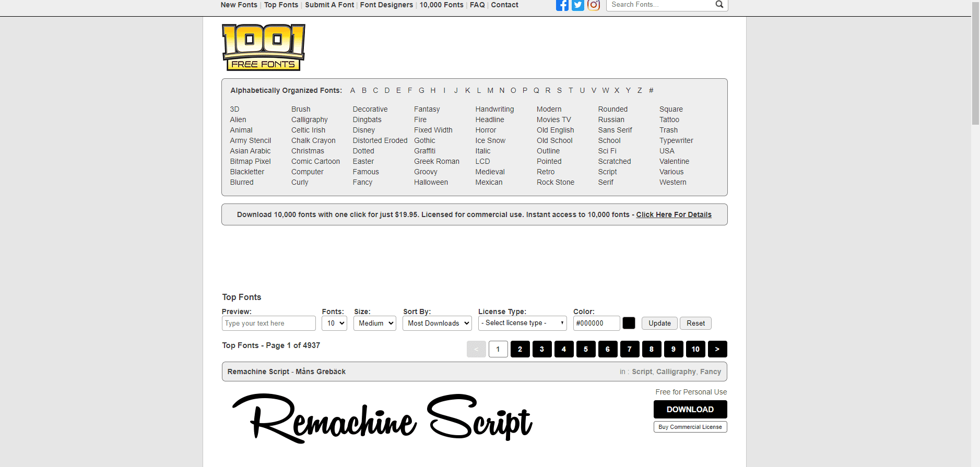Click the Search Fonts input field

coord(660,5)
